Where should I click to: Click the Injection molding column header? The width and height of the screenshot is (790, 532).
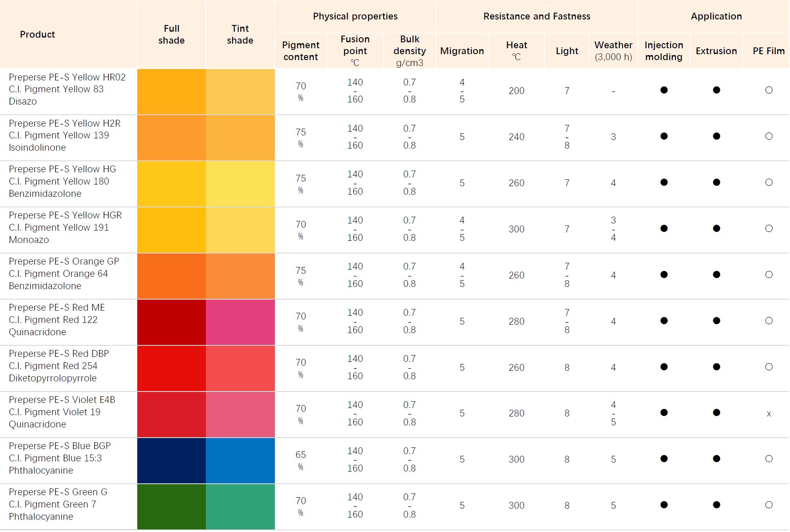click(664, 51)
